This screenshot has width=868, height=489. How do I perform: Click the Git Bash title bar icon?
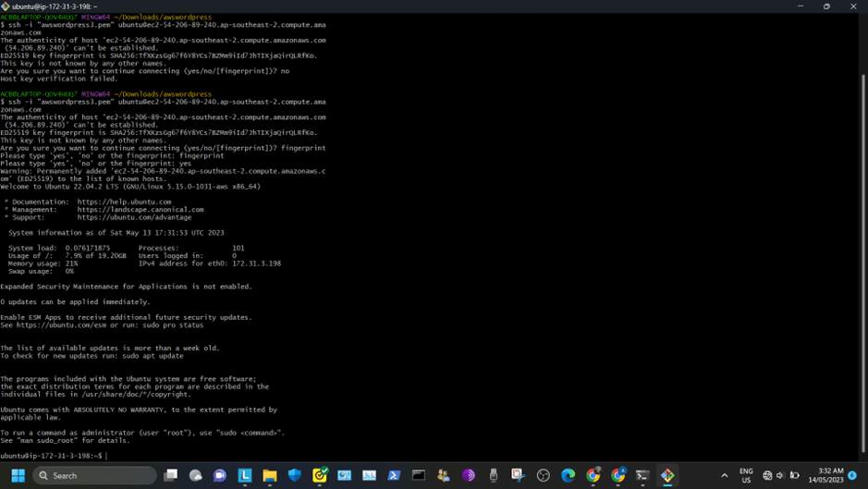(6, 6)
